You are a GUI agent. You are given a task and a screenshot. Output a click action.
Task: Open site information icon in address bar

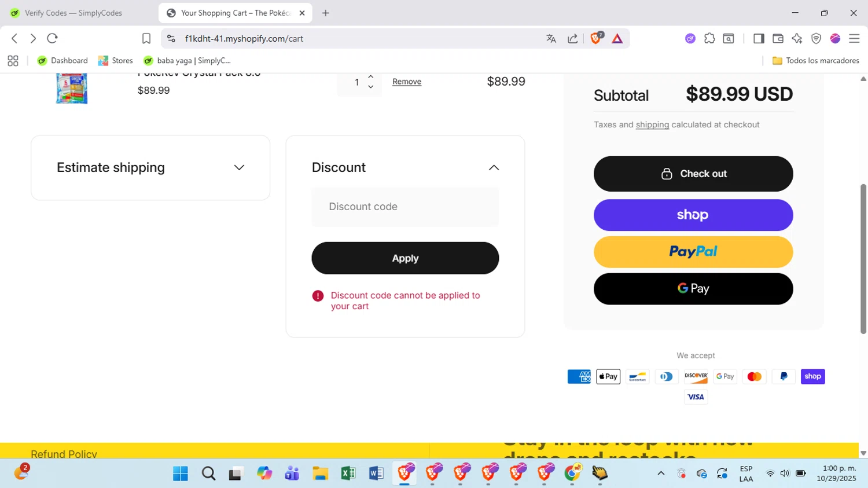171,39
